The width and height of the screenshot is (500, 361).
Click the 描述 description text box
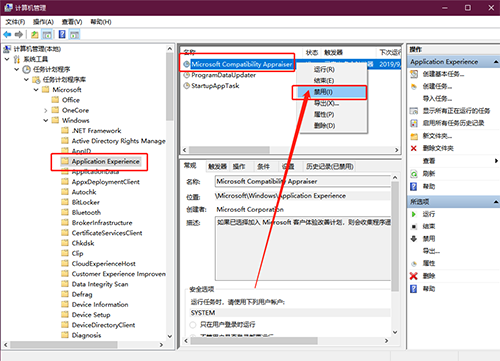click(303, 248)
